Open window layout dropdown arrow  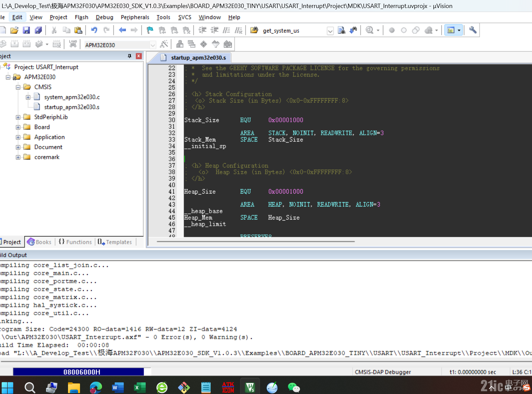point(459,30)
